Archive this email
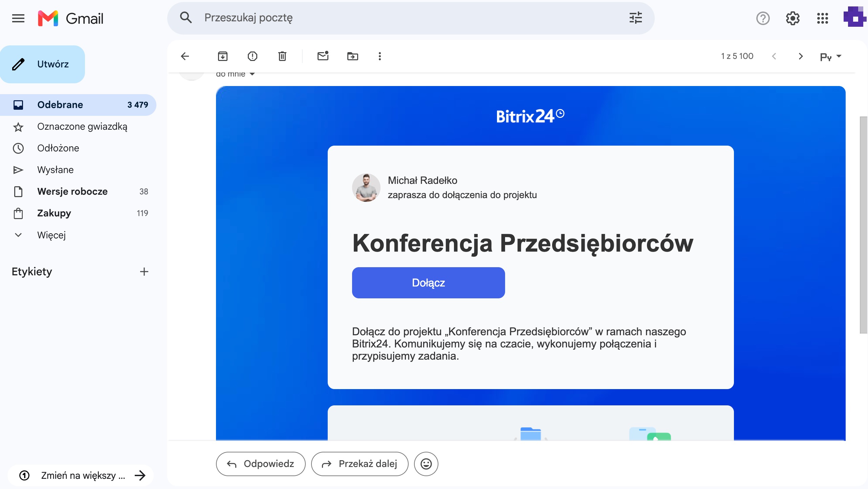 (x=223, y=56)
